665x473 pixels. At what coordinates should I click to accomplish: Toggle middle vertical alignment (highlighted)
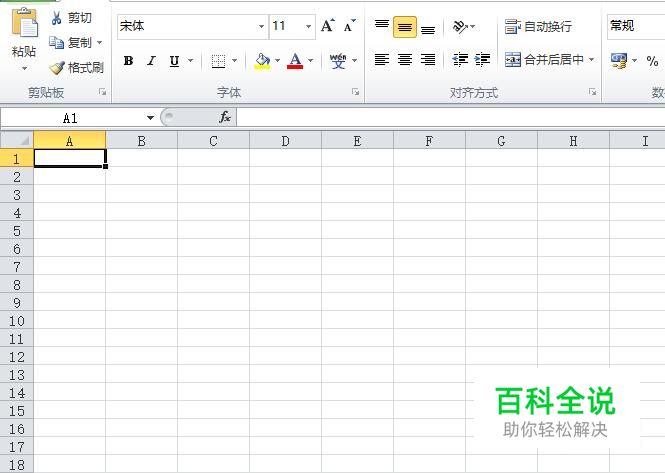point(405,27)
